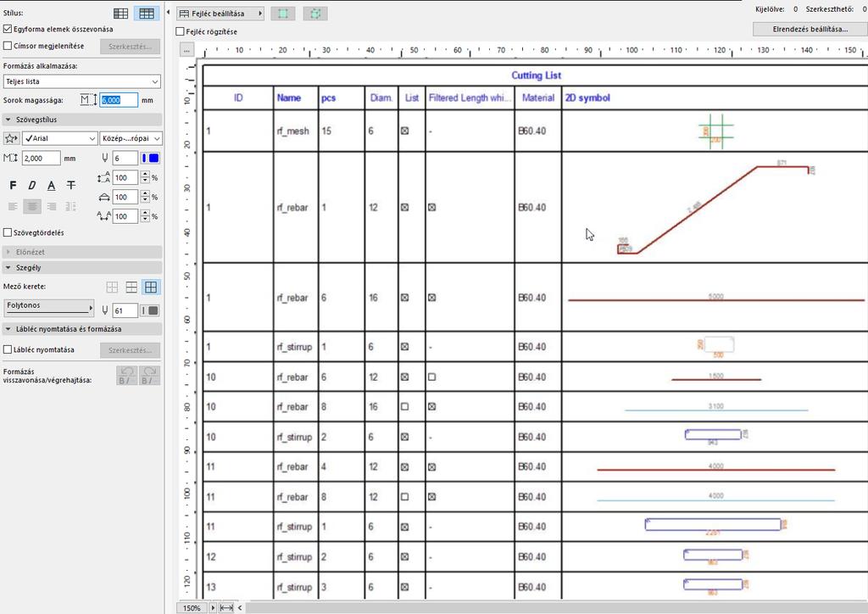Open zoom options arrow next to 150%
Viewport: 868px width, 614px height.
coord(213,608)
